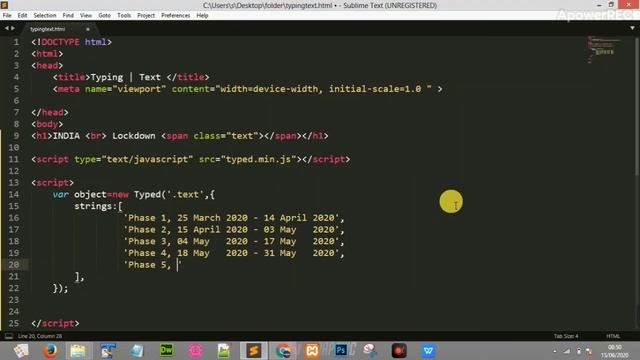Open the Selection menu

point(45,16)
